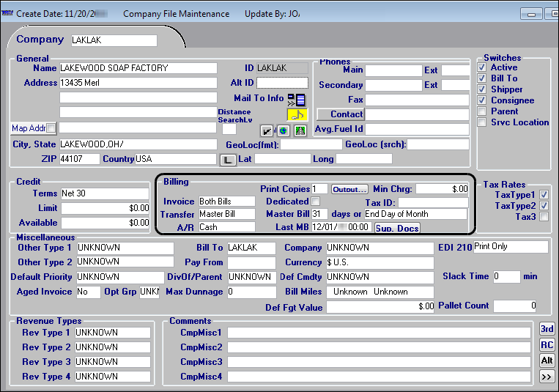Tick the Dedicated checkbox in Billing

point(316,201)
